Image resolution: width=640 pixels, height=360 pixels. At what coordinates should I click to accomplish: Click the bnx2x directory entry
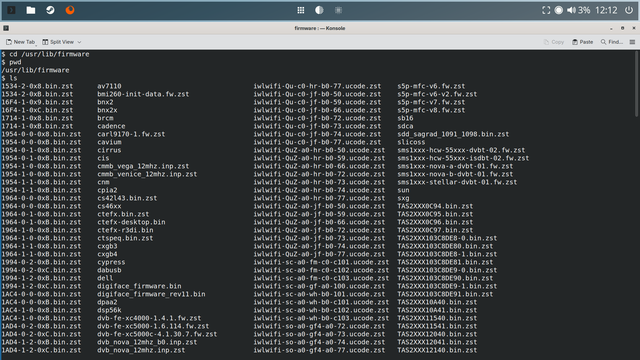click(x=107, y=110)
